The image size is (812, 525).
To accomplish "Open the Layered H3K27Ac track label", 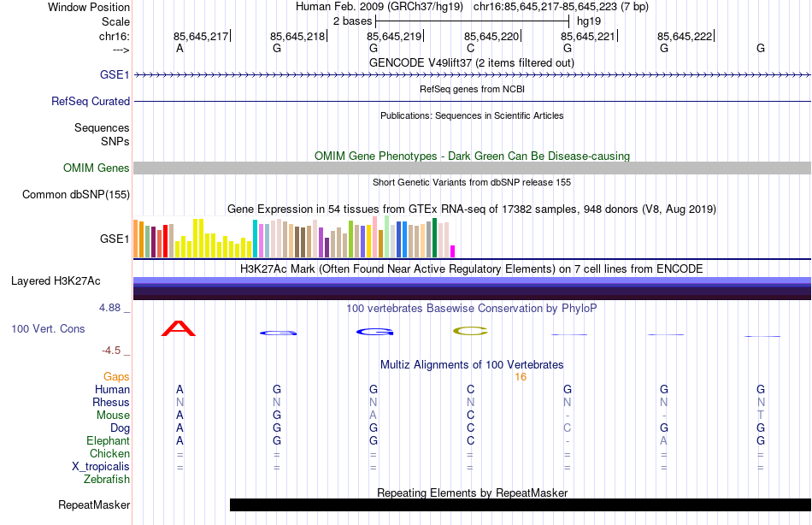I will [56, 281].
